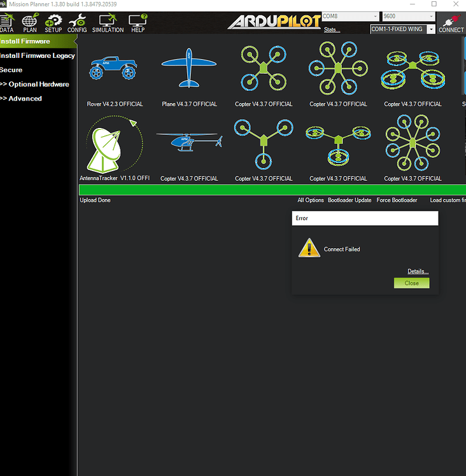Pick the eight-rotor octocopter firmware icon

pos(413,143)
